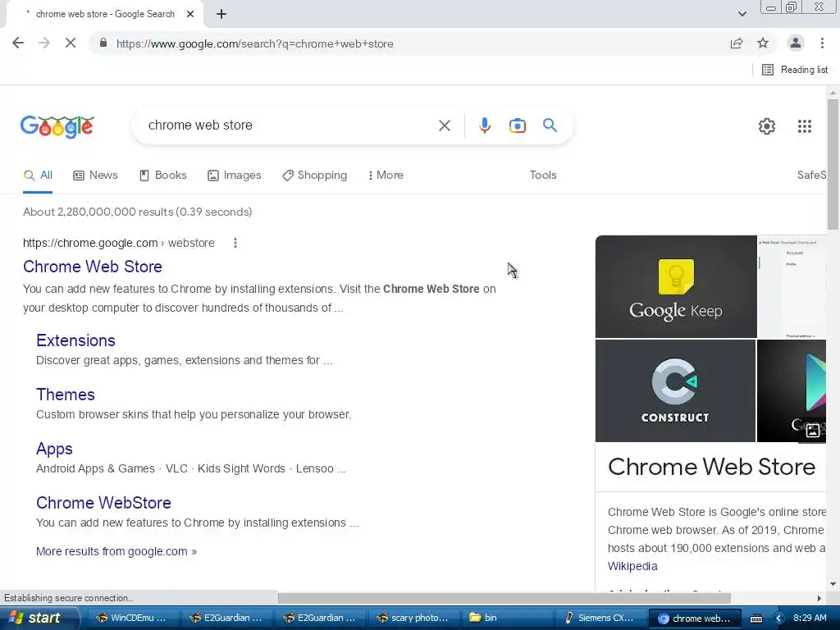This screenshot has width=840, height=630.
Task: Switch to the Shopping tab
Action: (314, 176)
